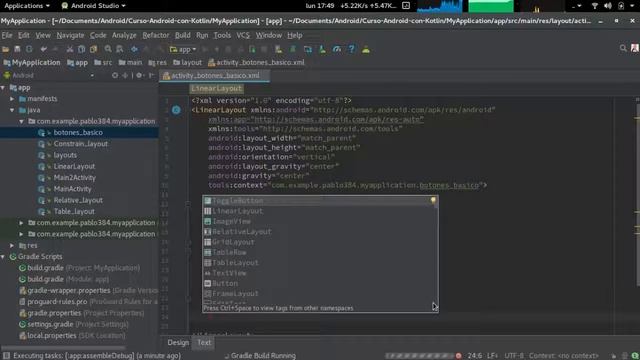Open the app run configuration dropdown

[x=183, y=49]
